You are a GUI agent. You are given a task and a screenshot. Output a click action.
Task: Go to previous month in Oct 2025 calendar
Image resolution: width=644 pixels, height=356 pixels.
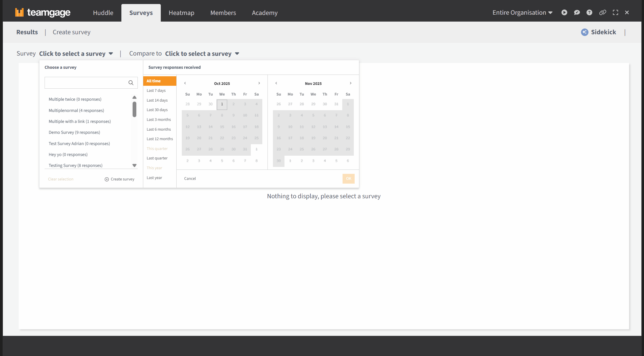[x=185, y=83]
